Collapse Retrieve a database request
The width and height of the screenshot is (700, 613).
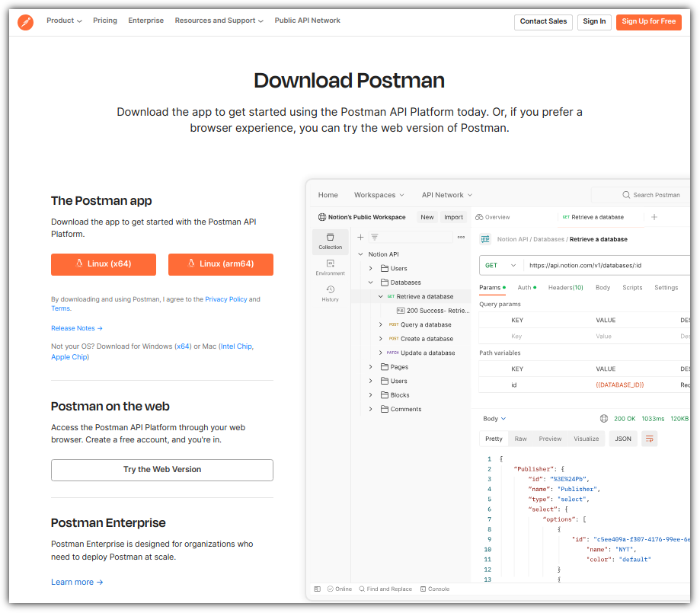tap(381, 296)
